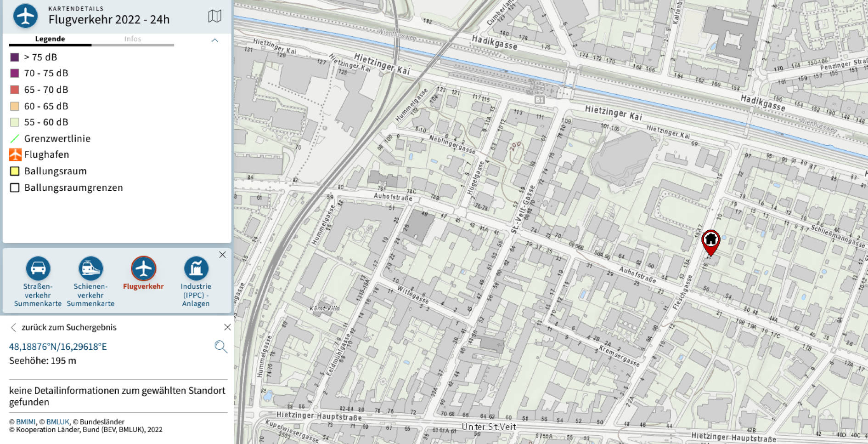The width and height of the screenshot is (868, 444).
Task: Click the Kremsergasse street label on map
Action: tap(619, 356)
